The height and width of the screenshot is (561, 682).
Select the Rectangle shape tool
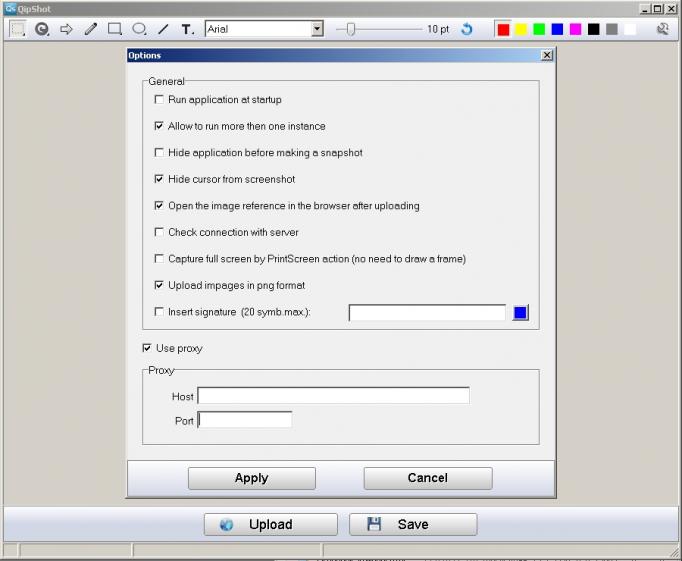(x=115, y=29)
